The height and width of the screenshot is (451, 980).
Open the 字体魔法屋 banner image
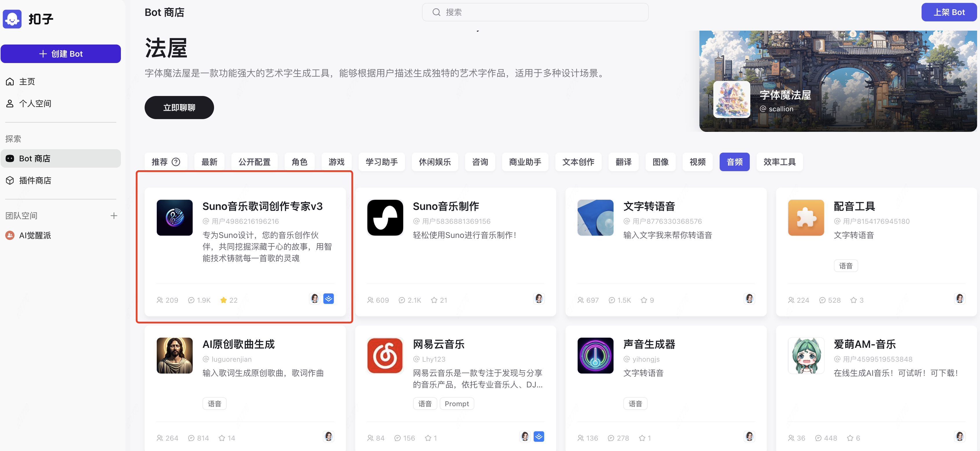point(838,81)
